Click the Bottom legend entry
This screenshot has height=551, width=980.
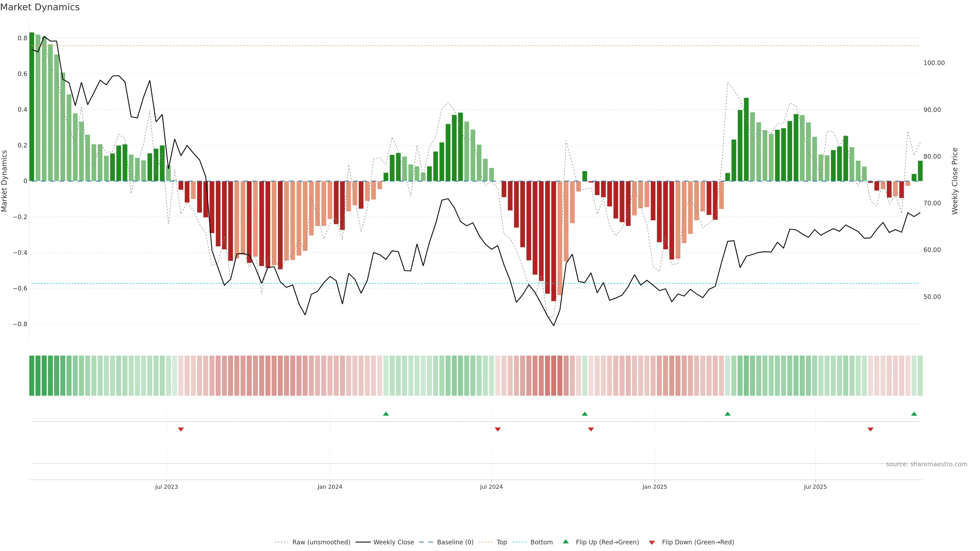tap(541, 542)
